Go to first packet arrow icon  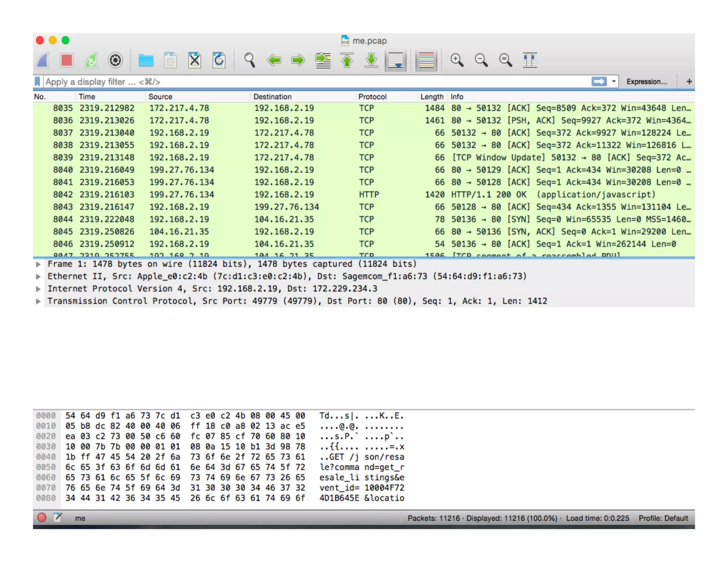[347, 60]
